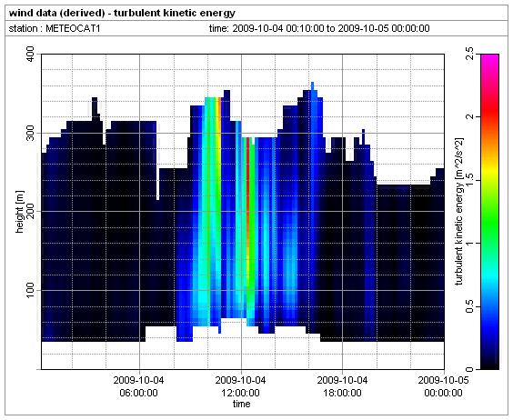
Task: Click the 300 tick on the height axis
Action: pos(30,133)
